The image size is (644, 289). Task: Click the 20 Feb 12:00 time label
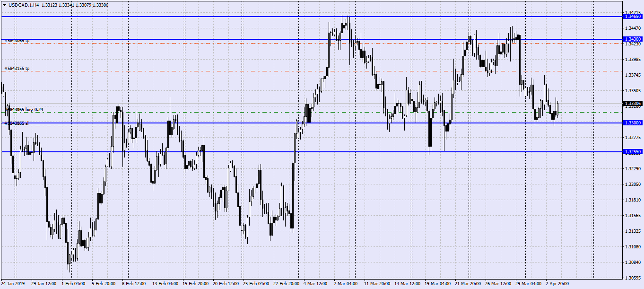[x=226, y=284]
